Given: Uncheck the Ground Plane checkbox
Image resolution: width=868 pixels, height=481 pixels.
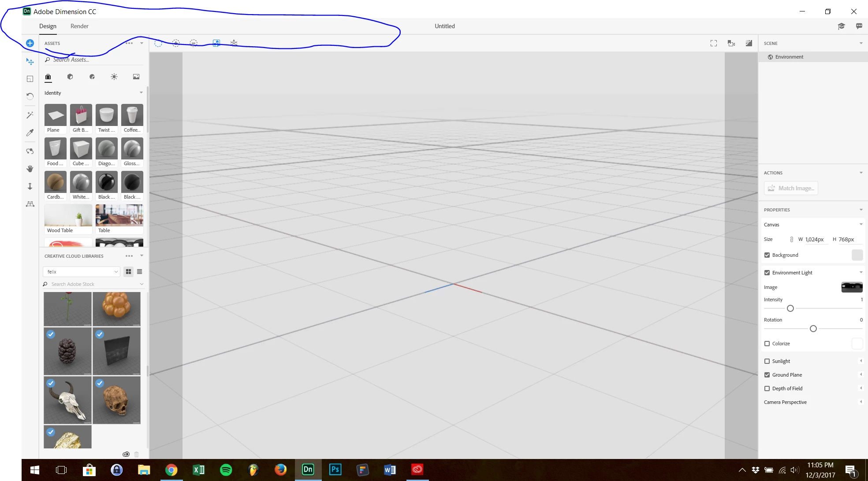Looking at the screenshot, I should (767, 375).
